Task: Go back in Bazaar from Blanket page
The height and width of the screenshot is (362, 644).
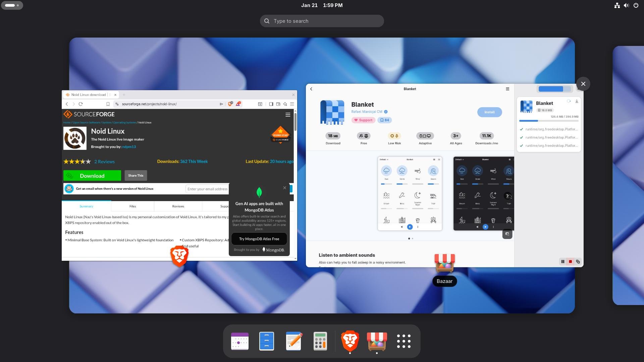Action: [311, 89]
